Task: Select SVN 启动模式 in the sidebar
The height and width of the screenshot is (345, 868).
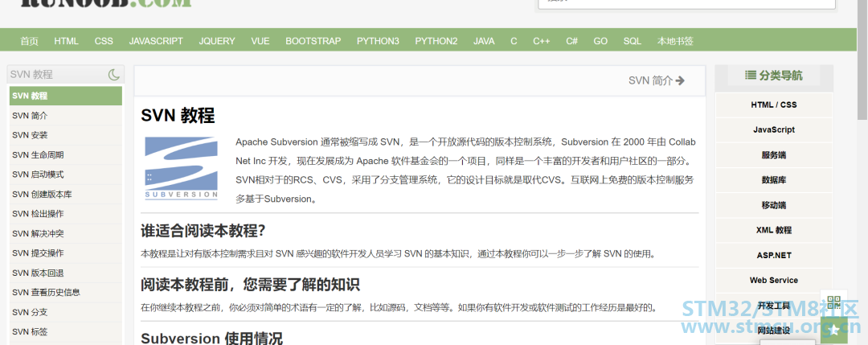Action: (x=66, y=175)
